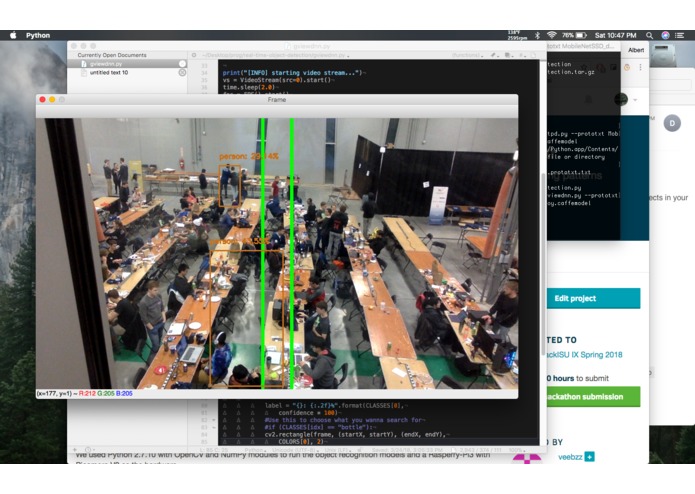Collapse the fold triangle at line 83
Image resolution: width=695 pixels, height=494 pixels.
[214, 427]
